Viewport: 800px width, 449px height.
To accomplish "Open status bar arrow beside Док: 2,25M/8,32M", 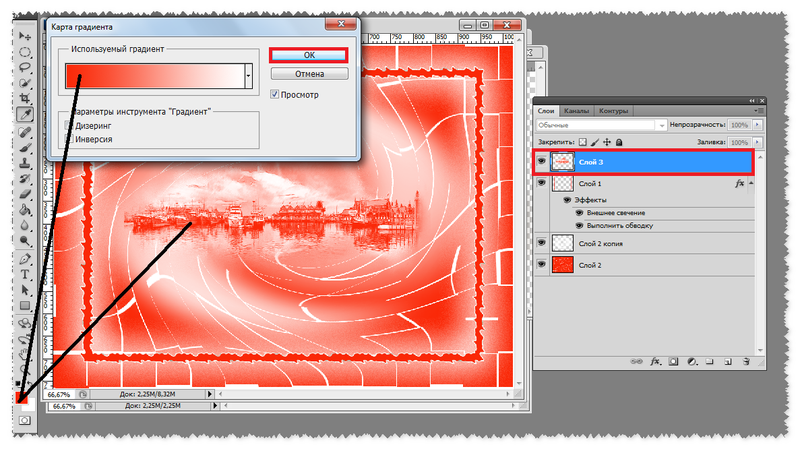I will click(x=209, y=394).
